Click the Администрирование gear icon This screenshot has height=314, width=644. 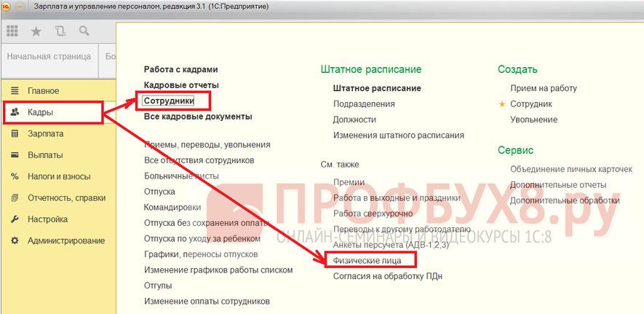15,241
